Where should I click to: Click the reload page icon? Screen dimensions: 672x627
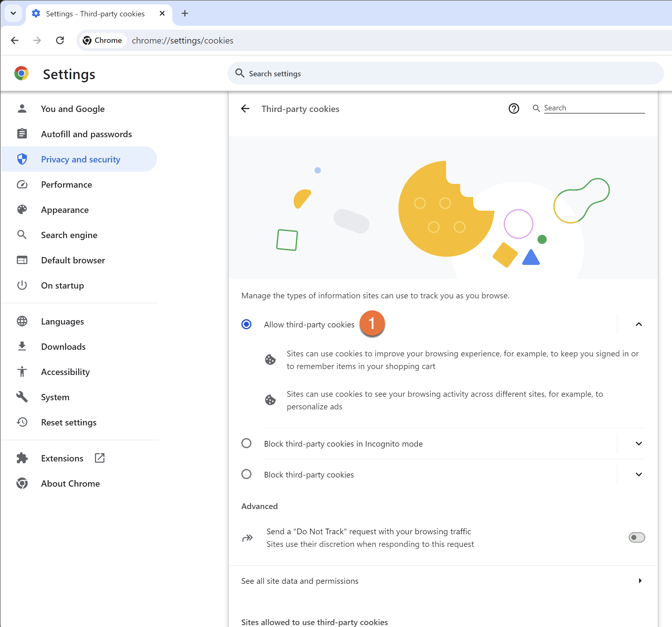(60, 41)
